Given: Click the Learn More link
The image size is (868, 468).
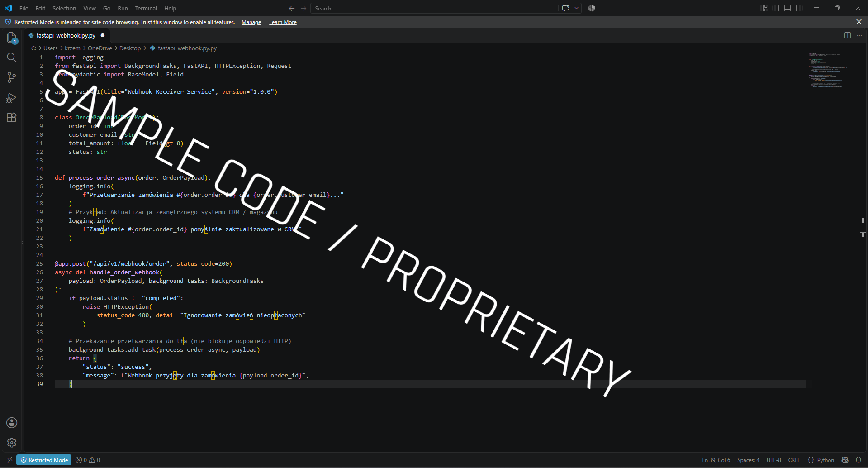Looking at the screenshot, I should pos(283,22).
